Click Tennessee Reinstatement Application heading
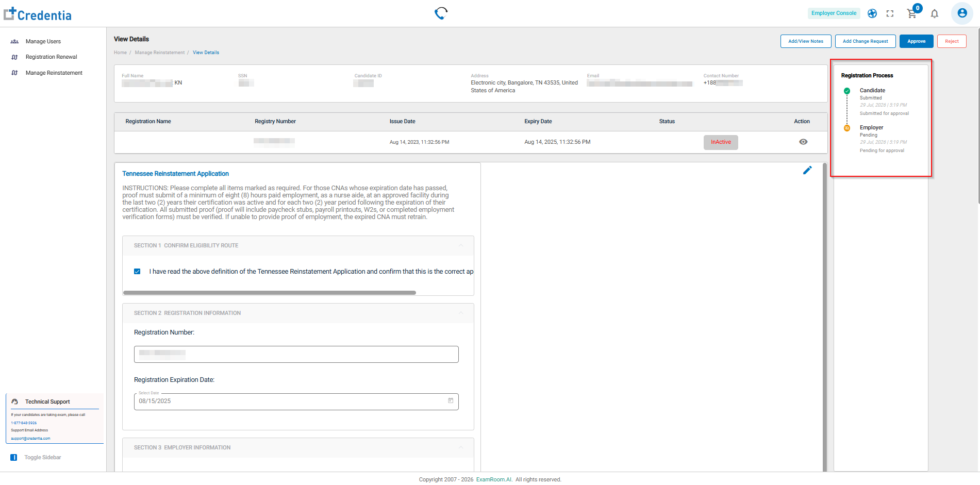The image size is (980, 485). point(175,174)
